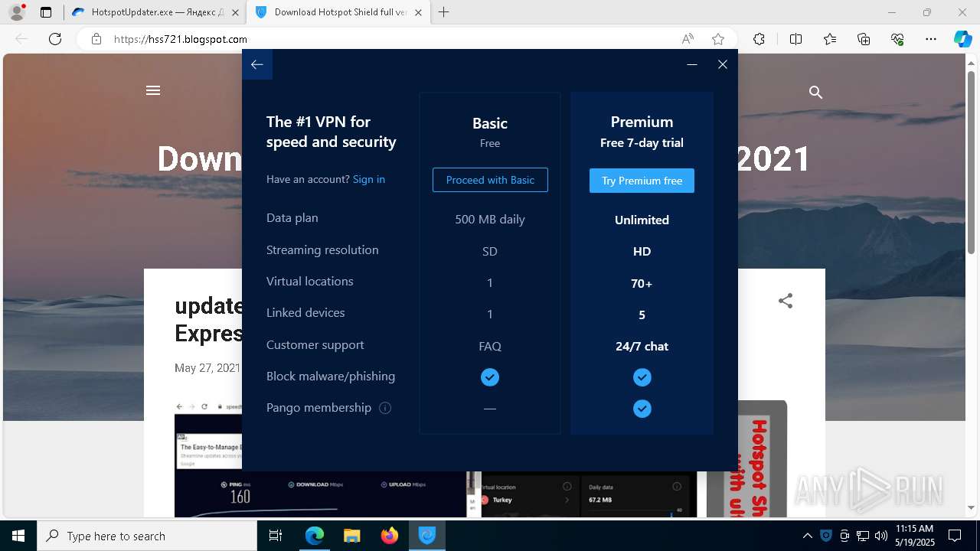Open Task View on taskbar

(276, 536)
